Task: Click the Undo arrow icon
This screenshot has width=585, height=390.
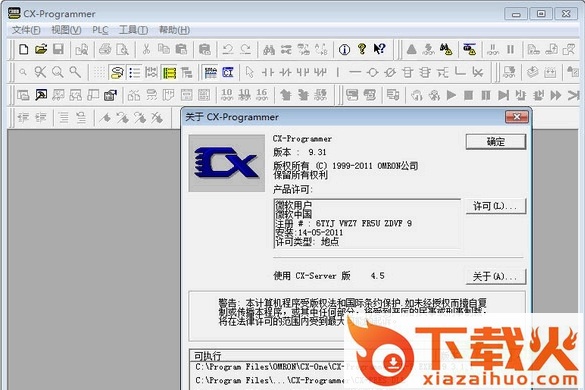Action: point(228,49)
